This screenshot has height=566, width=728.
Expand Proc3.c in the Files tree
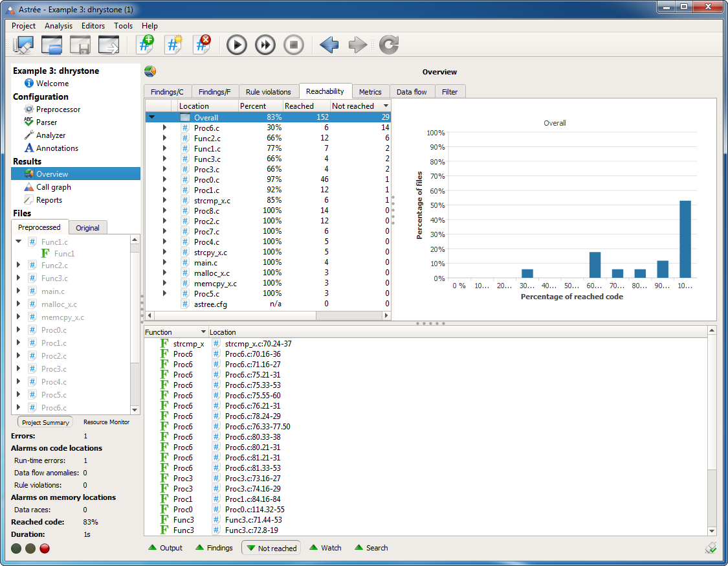pos(19,368)
